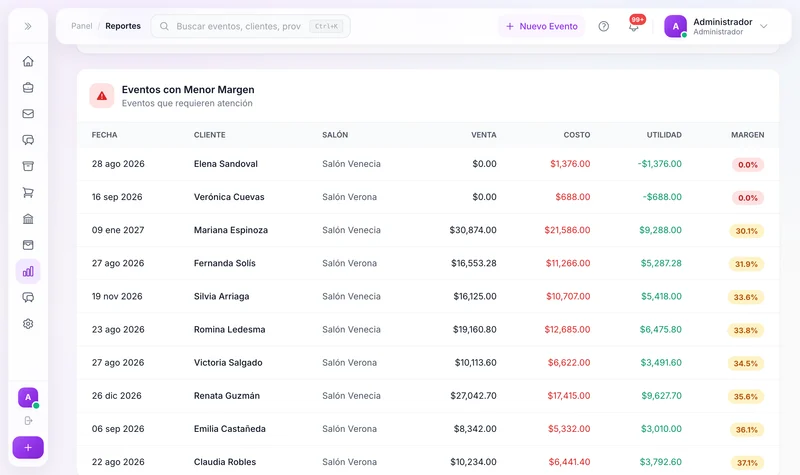Screen dimensions: 800x475
Task: Click sale amount $30,874.00
Action: tap(473, 230)
